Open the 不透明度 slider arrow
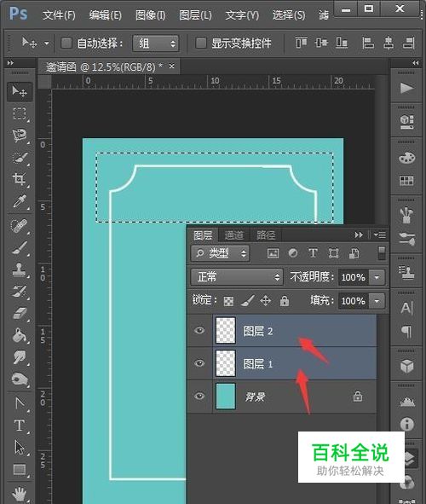 [377, 277]
